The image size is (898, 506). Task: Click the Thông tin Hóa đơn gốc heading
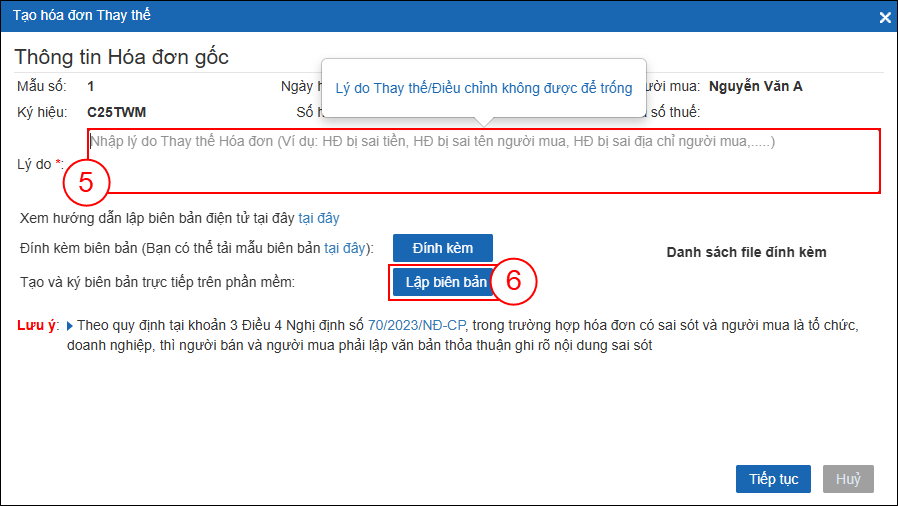click(x=121, y=57)
